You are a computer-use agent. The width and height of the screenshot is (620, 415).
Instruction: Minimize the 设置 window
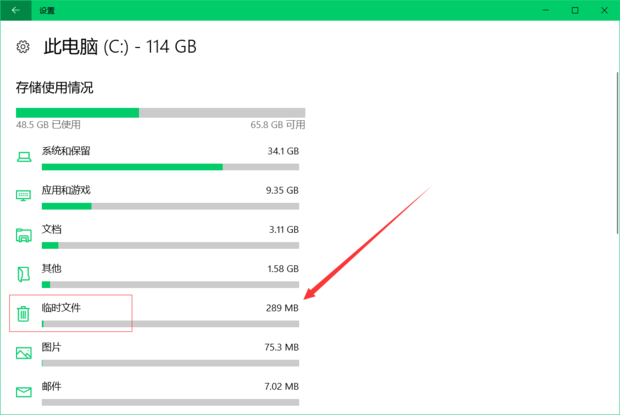545,10
